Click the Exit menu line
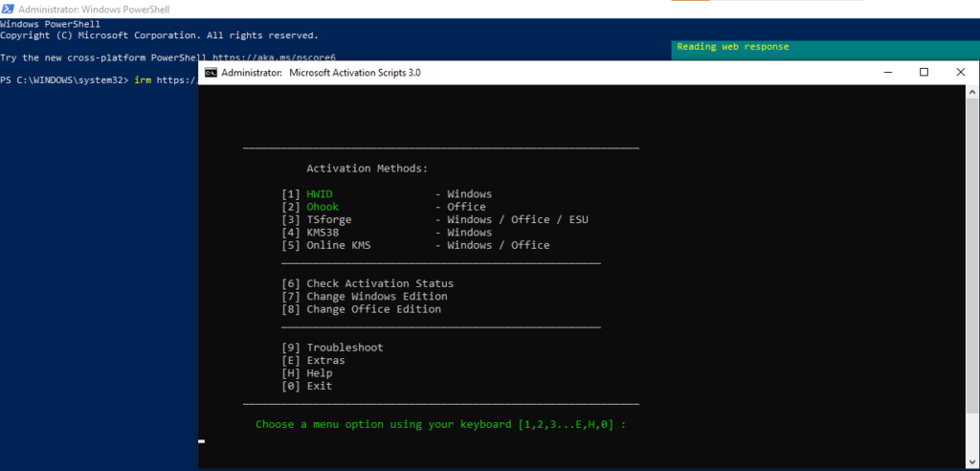Screen dimensions: 980x471 307,386
